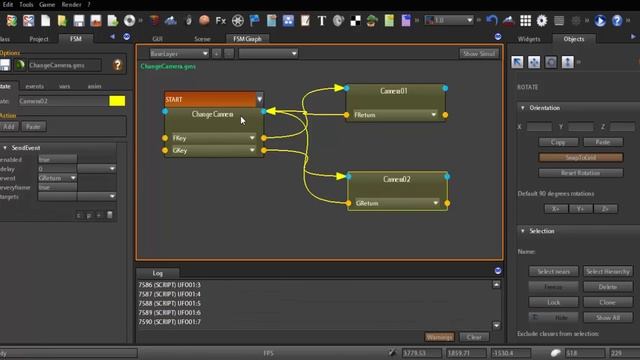Click the terrain mountain toolbar icon

coord(171,20)
